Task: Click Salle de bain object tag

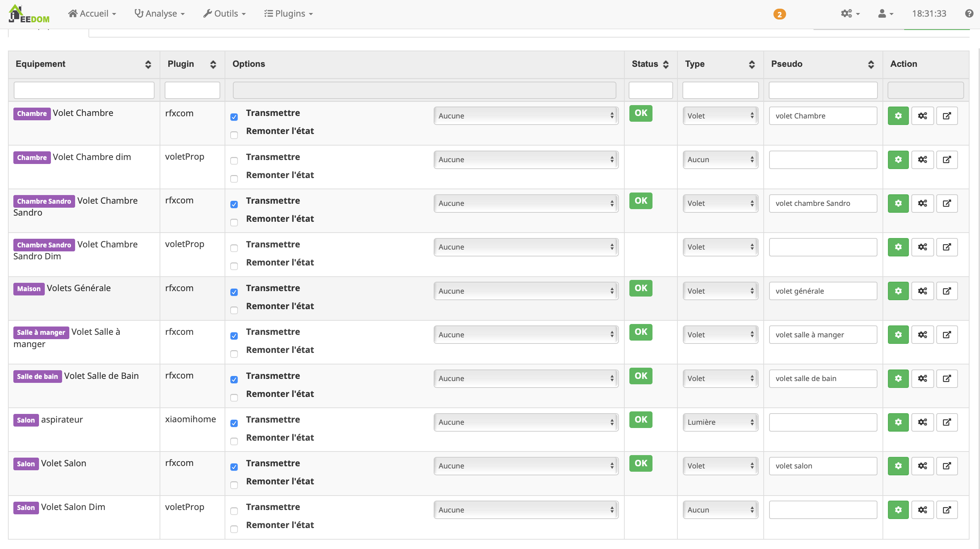Action: pos(37,376)
